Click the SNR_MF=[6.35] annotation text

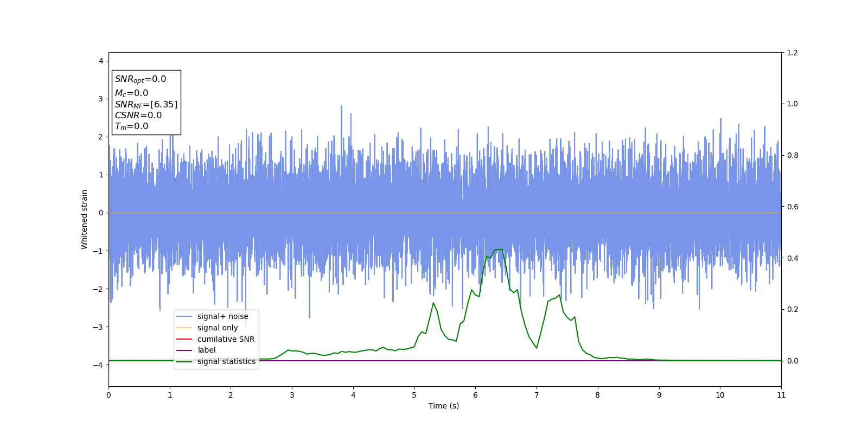146,104
